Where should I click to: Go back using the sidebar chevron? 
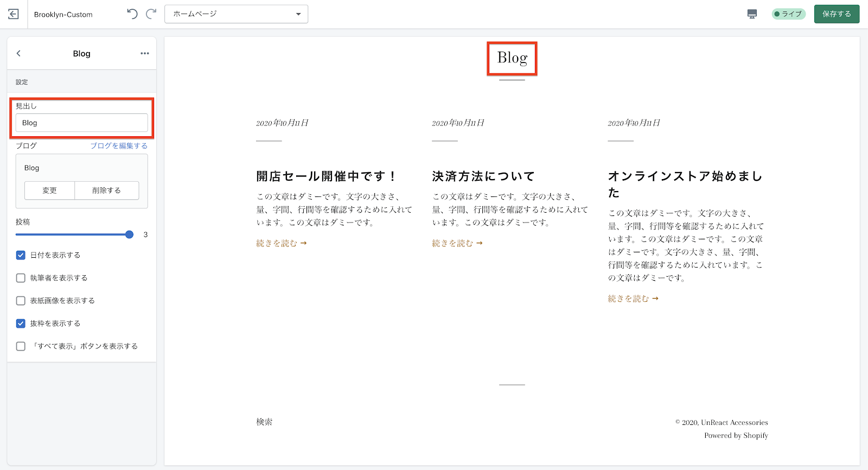pyautogui.click(x=18, y=53)
